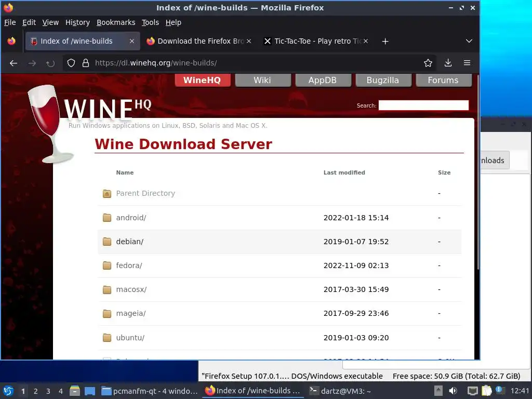Open the LXQt start menu icon

[8, 391]
